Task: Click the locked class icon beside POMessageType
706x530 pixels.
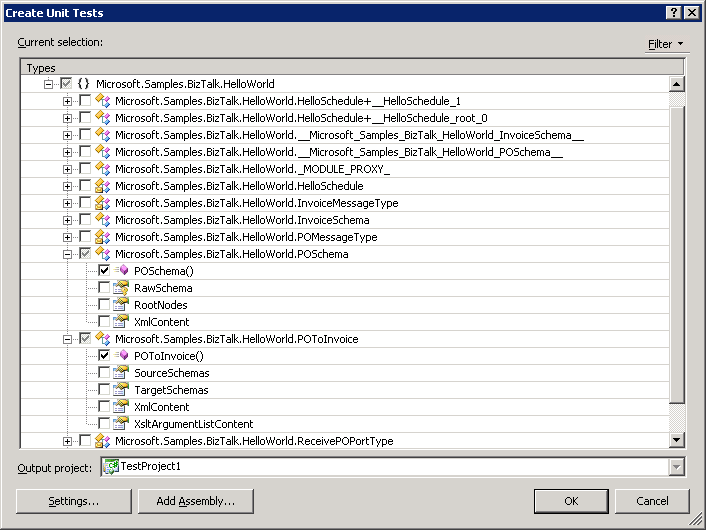Action: point(103,237)
